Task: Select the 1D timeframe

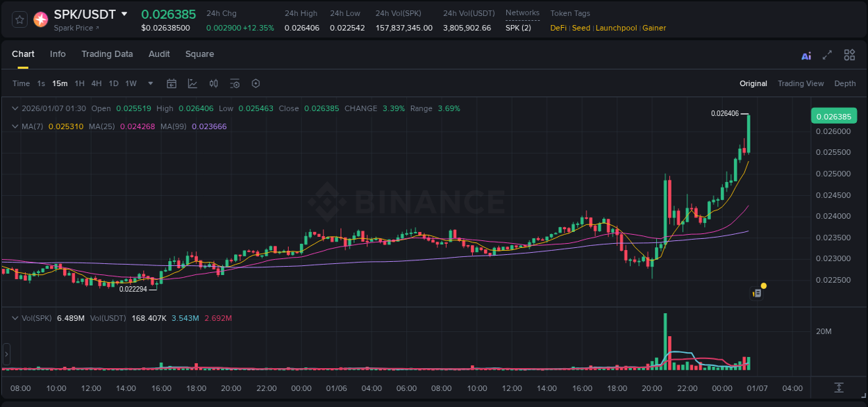Action: [113, 83]
